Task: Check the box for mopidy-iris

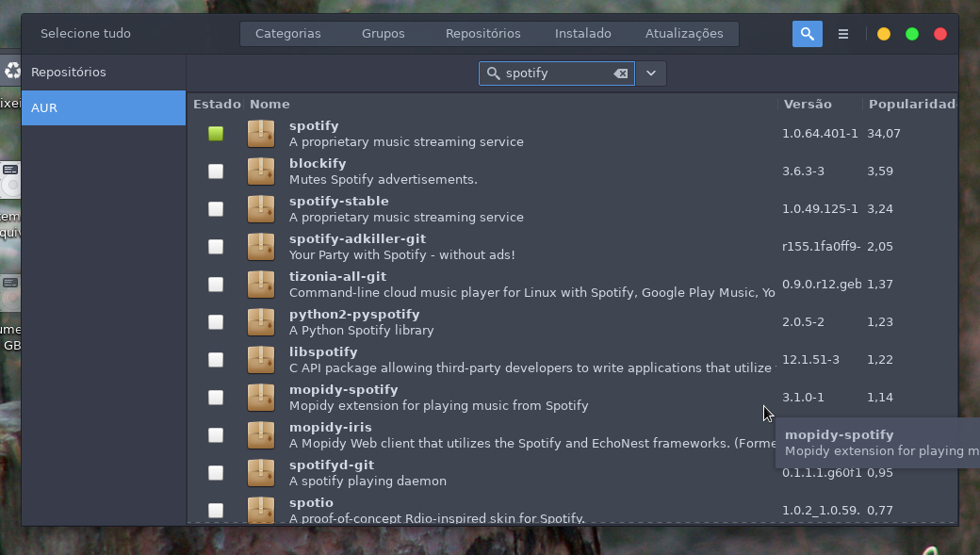Action: (216, 435)
